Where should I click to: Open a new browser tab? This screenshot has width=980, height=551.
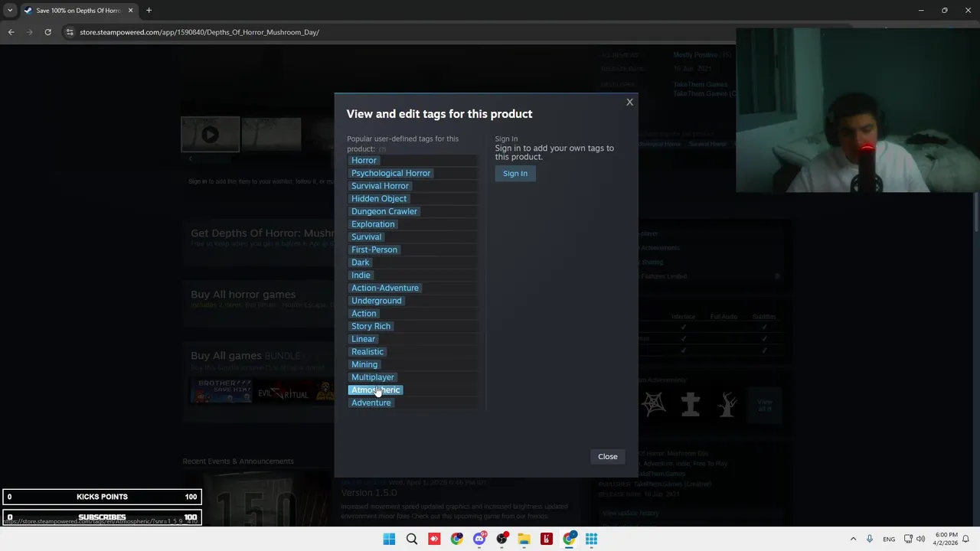pos(149,10)
